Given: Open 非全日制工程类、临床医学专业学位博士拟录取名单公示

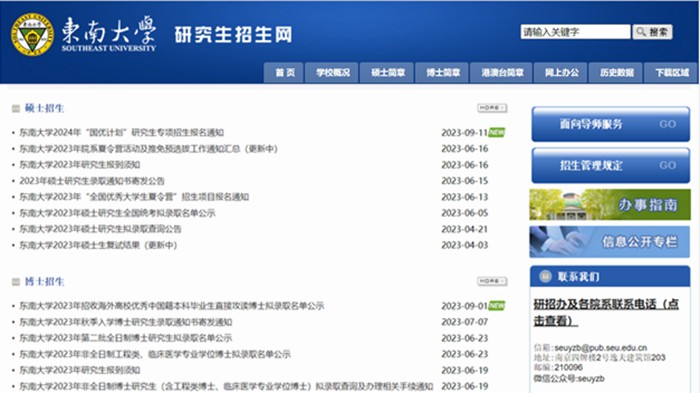Looking at the screenshot, I should point(155,354).
